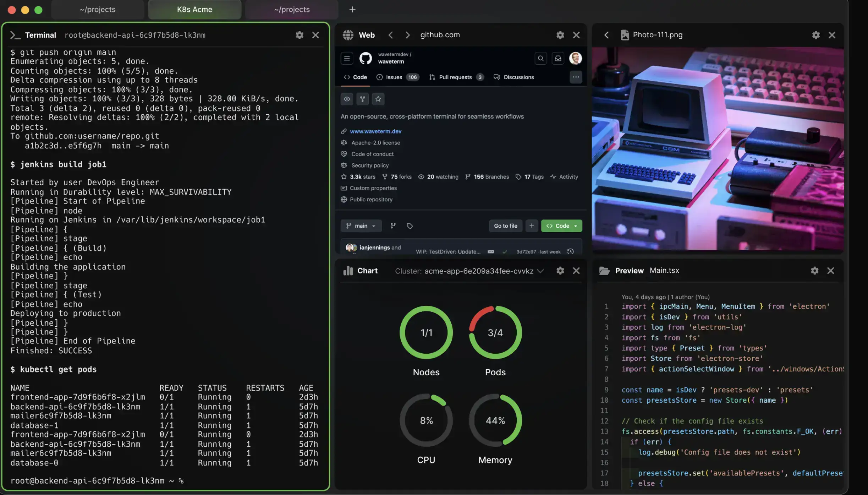Click the Chart bar icon
The width and height of the screenshot is (868, 495).
tap(348, 271)
